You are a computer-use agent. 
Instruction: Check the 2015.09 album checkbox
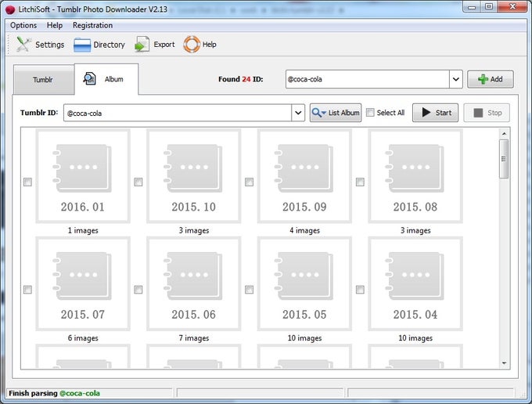click(x=249, y=182)
